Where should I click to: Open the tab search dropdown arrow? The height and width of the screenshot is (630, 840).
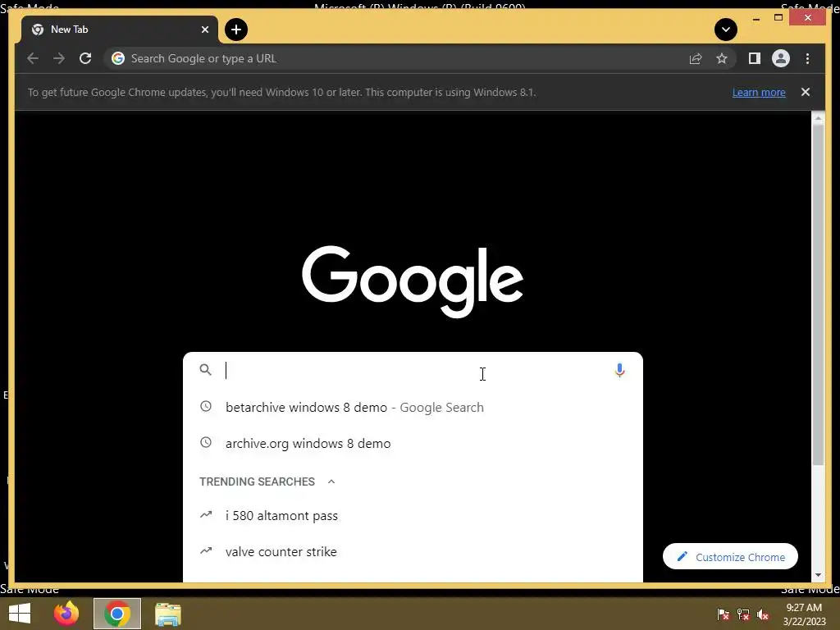pyautogui.click(x=726, y=30)
